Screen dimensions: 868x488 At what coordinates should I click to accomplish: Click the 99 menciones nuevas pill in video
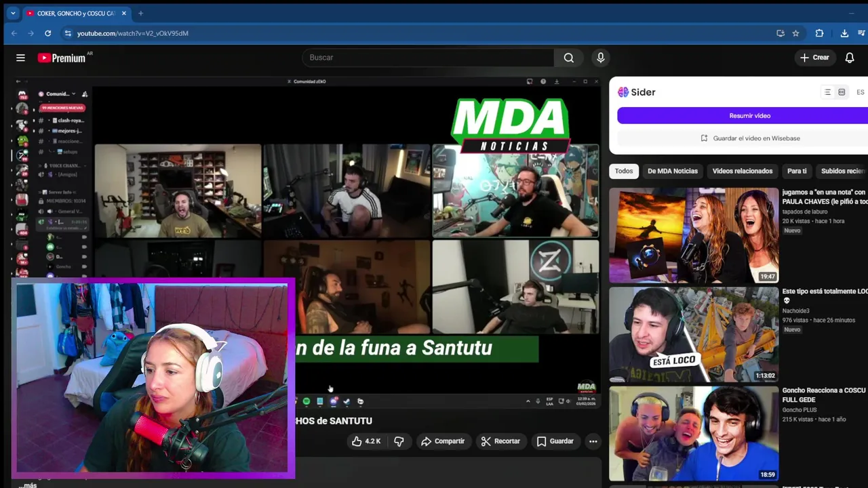62,108
